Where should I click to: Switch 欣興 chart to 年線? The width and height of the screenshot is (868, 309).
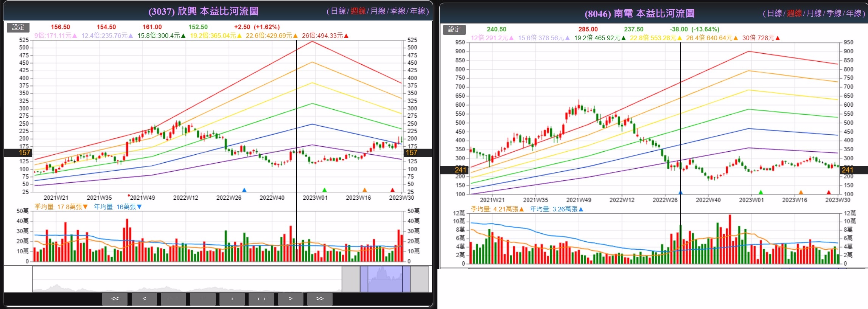(417, 11)
